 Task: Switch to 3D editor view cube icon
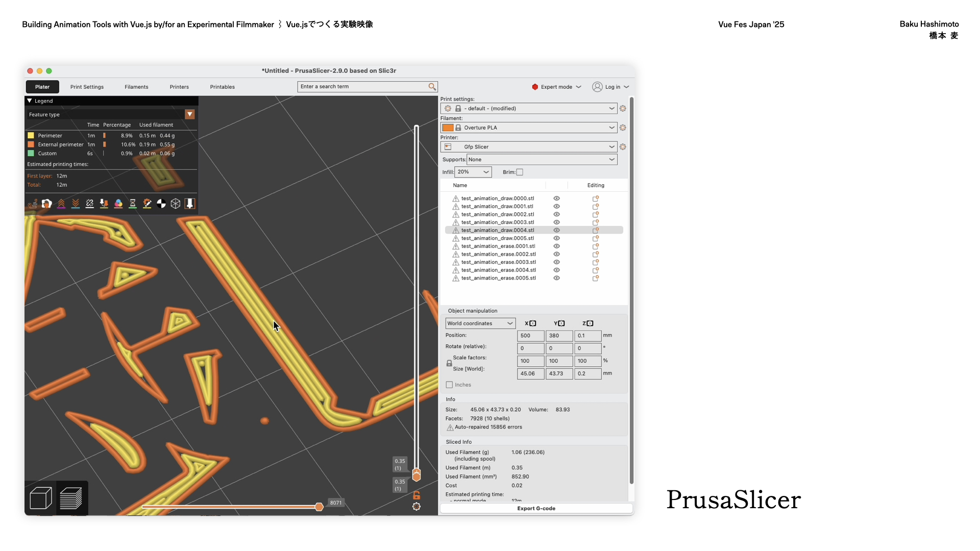pyautogui.click(x=41, y=498)
